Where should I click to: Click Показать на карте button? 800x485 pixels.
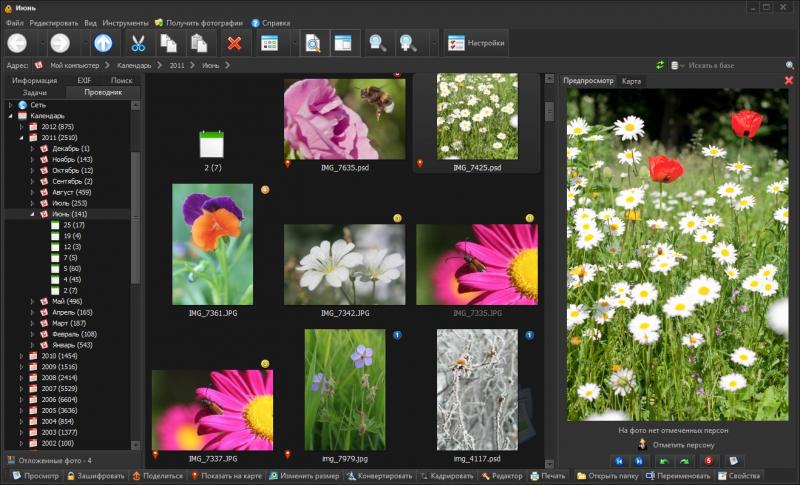coord(226,476)
